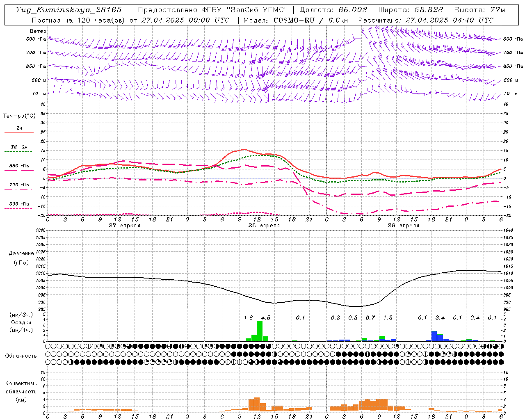Click the 0.4 precipitation total
Image resolution: width=525 pixels, height=420 pixels.
pyautogui.click(x=475, y=317)
